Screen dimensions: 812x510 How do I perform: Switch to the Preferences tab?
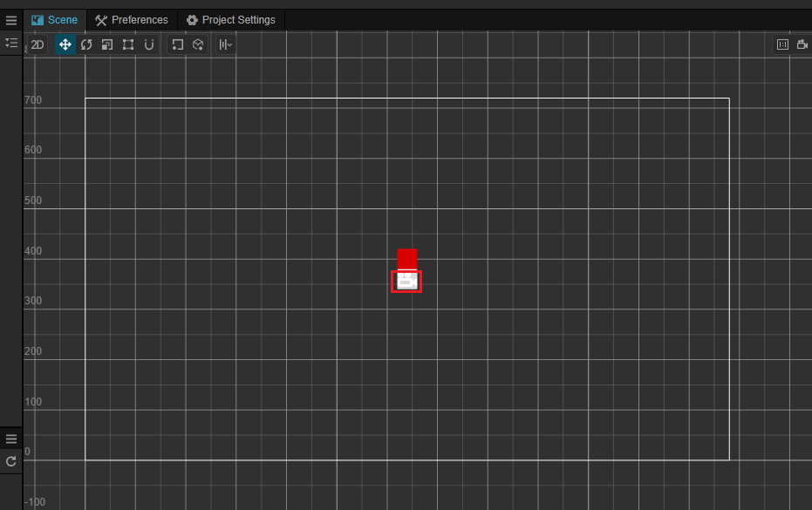coord(132,20)
